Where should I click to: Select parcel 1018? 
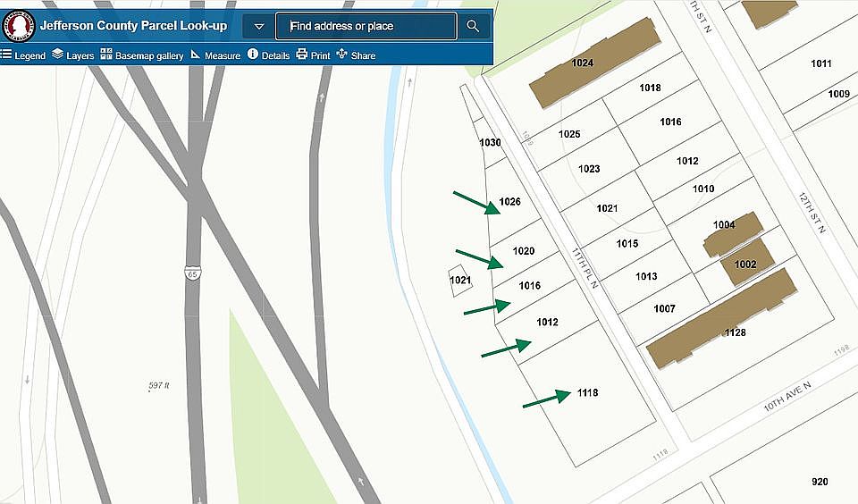pyautogui.click(x=650, y=88)
